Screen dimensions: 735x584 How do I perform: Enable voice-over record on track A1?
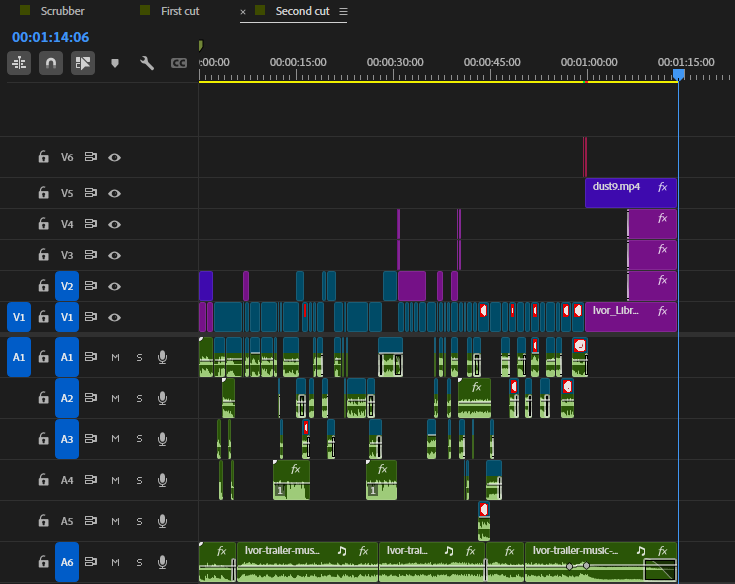click(162, 357)
